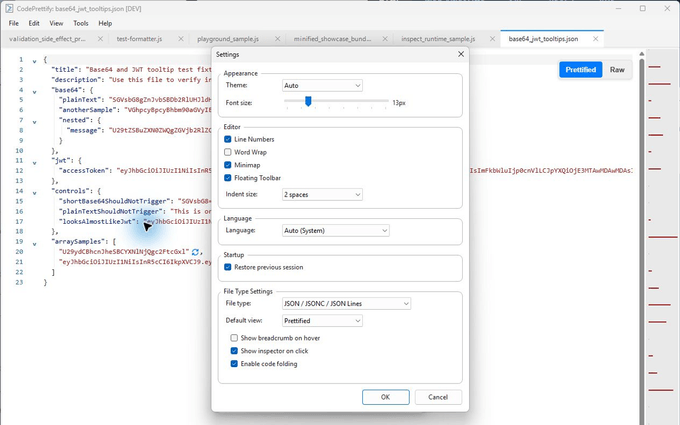Open the File menu
This screenshot has height=425, width=680.
[x=13, y=23]
